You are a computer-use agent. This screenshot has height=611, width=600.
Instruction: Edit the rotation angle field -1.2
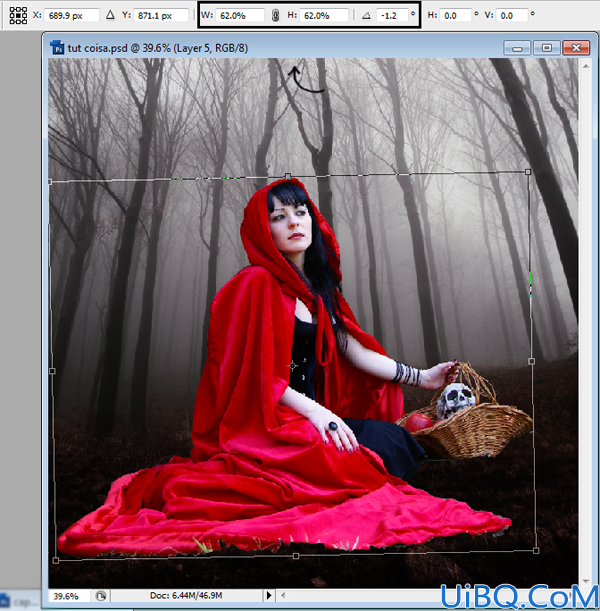[x=392, y=16]
